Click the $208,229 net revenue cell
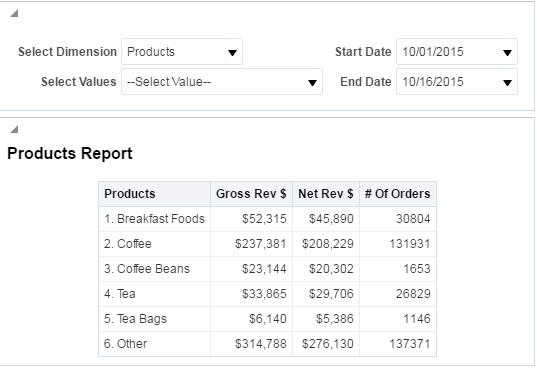The height and width of the screenshot is (369, 537). tap(326, 244)
